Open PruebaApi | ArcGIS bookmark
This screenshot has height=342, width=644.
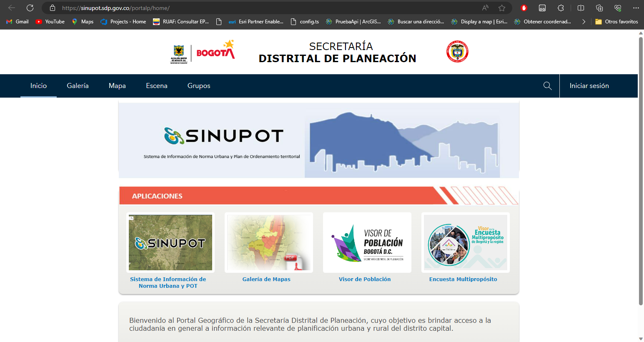[353, 22]
